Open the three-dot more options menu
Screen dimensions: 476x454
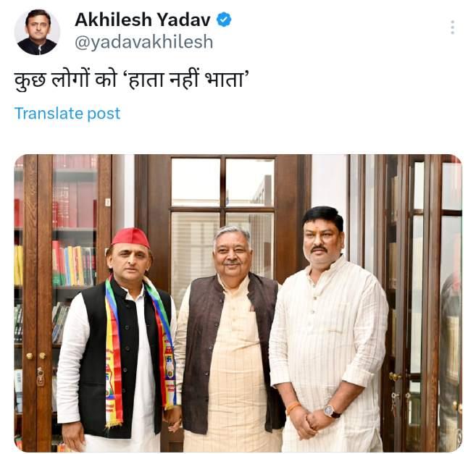452,28
